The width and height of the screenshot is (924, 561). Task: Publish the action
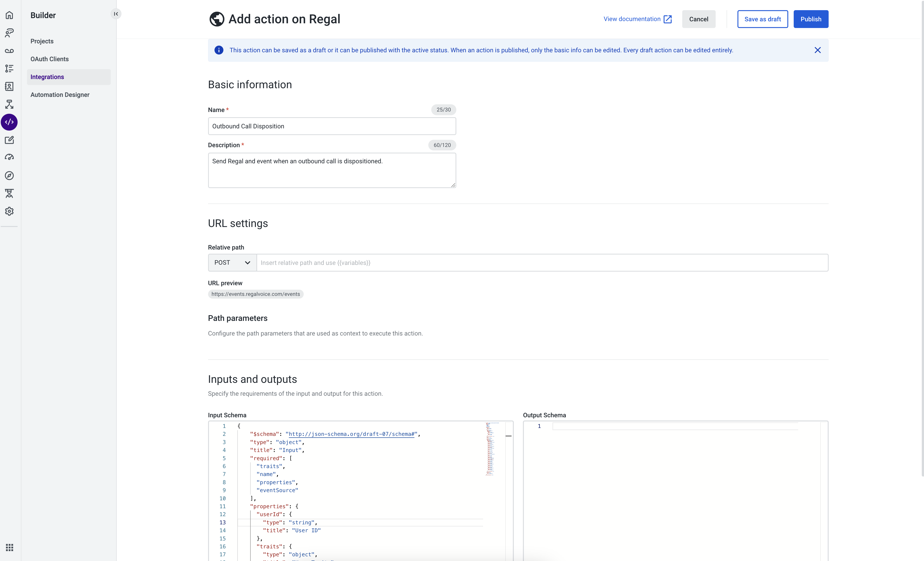811,19
